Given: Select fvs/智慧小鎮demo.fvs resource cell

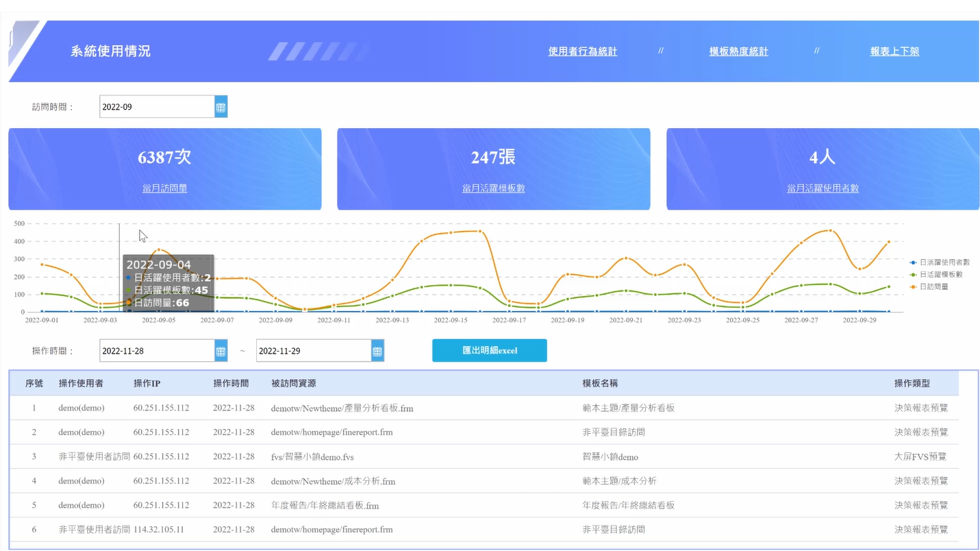Looking at the screenshot, I should coord(313,456).
